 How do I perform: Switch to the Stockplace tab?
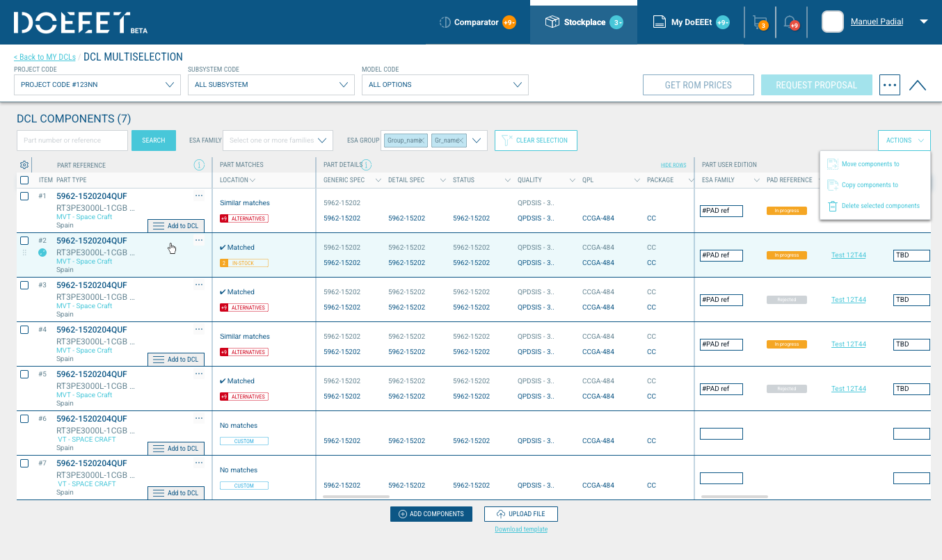click(x=584, y=22)
